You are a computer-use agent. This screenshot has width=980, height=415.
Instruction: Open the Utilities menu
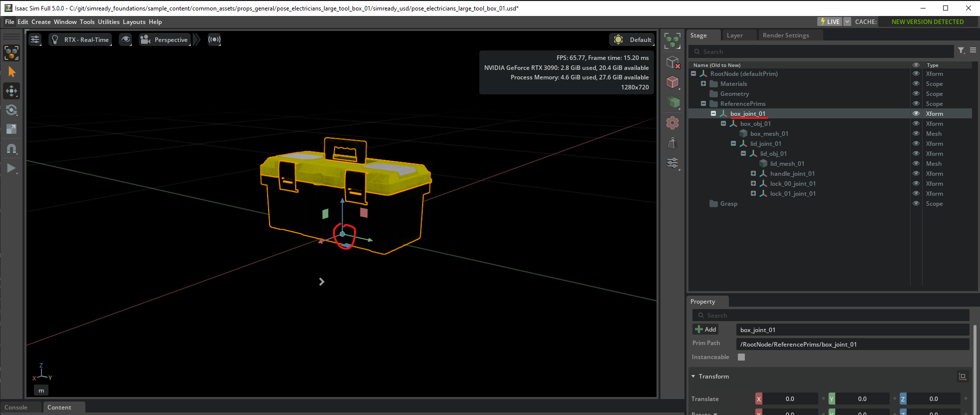tap(108, 22)
